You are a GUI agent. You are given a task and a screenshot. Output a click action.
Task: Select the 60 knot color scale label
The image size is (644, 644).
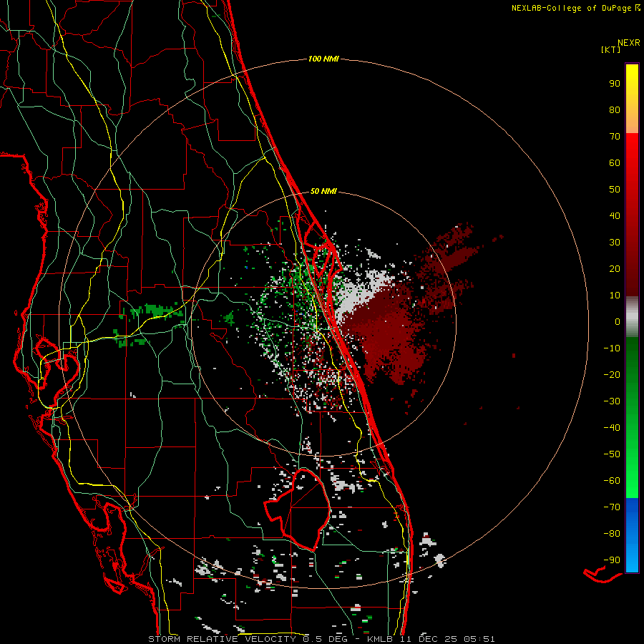[x=615, y=163]
